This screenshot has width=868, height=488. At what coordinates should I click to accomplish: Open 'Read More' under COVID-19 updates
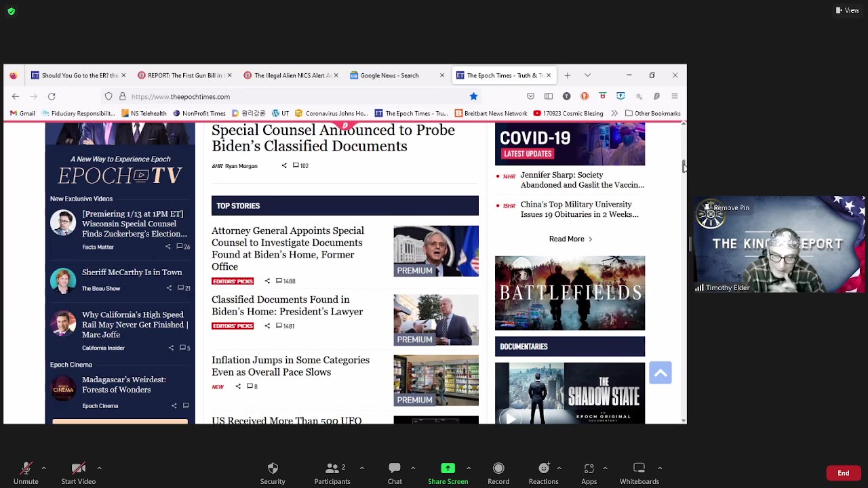(570, 239)
